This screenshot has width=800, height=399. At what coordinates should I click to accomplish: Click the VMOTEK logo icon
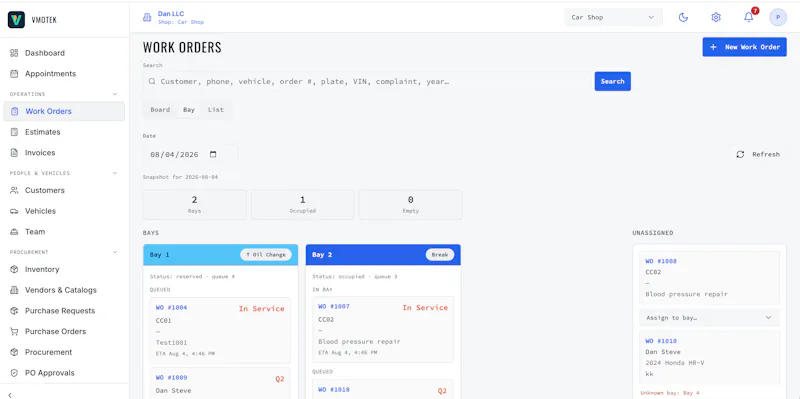[x=16, y=20]
